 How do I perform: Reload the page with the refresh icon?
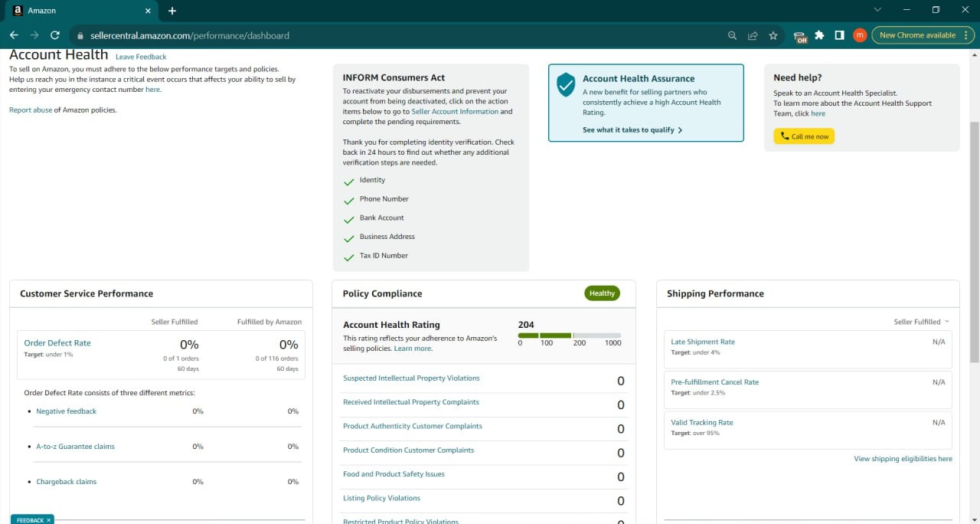point(55,35)
